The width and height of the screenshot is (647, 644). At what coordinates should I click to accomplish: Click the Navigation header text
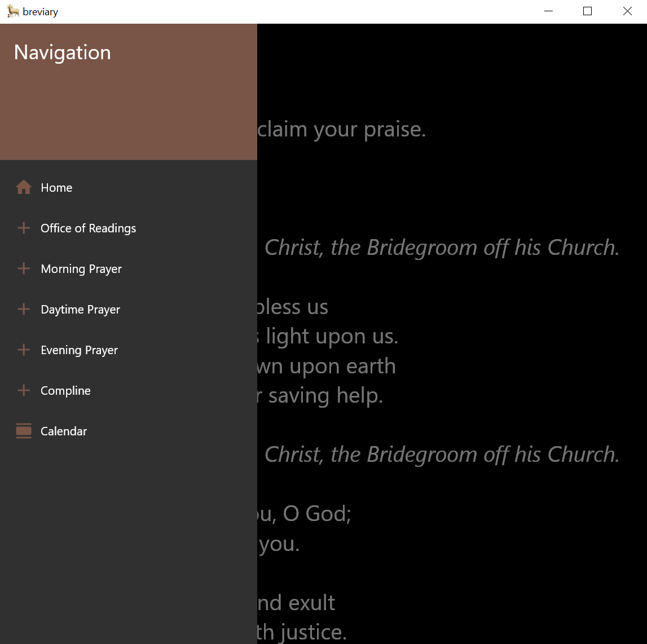pos(62,52)
